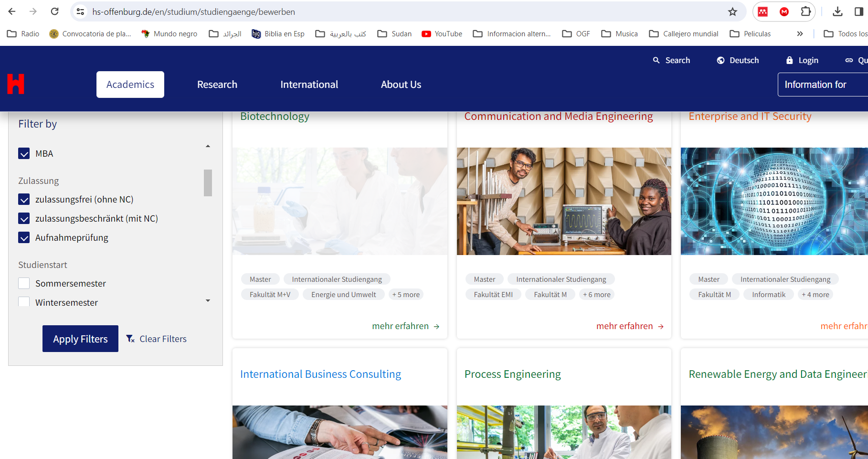This screenshot has height=459, width=868.
Task: Expand hidden bookmarks overflow chevron
Action: coord(800,34)
